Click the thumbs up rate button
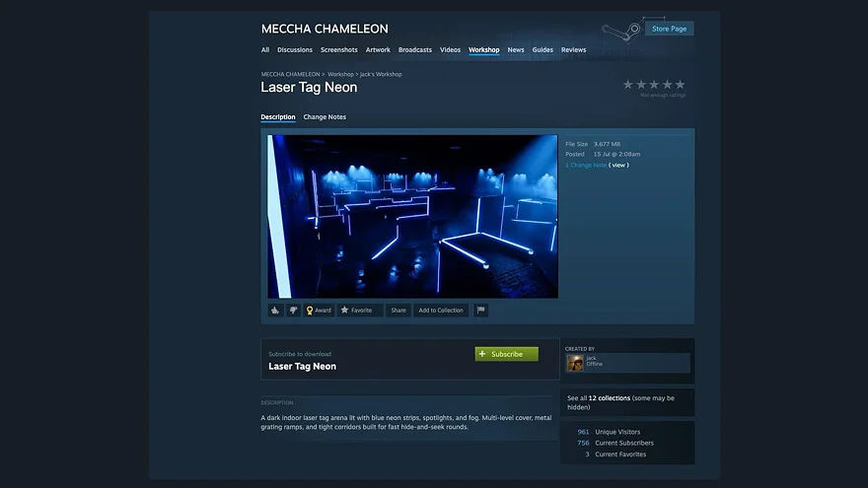 coord(275,311)
